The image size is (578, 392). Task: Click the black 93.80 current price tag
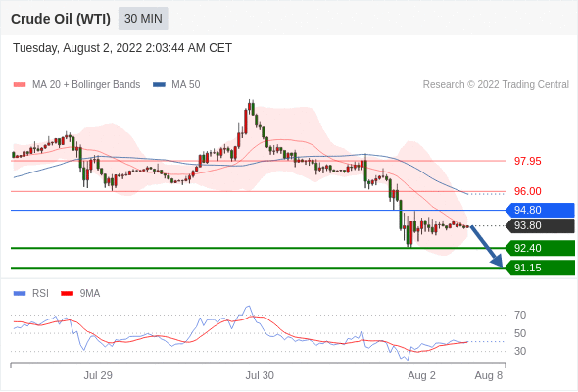coord(540,225)
